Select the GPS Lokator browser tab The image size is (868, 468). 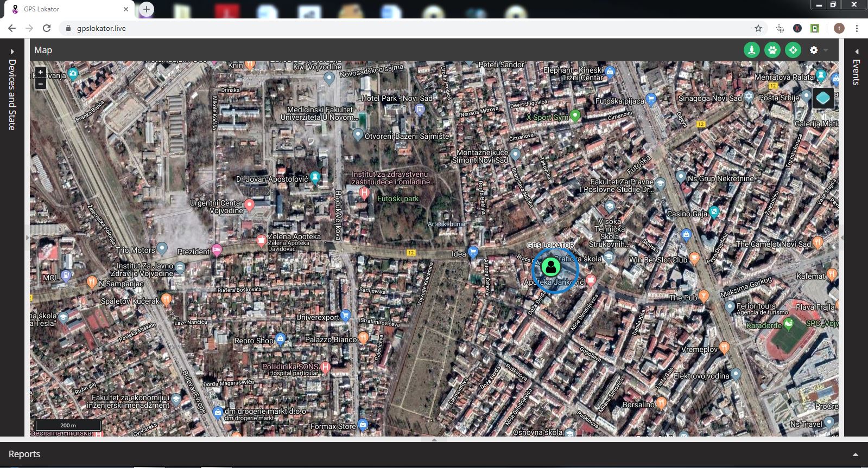69,9
